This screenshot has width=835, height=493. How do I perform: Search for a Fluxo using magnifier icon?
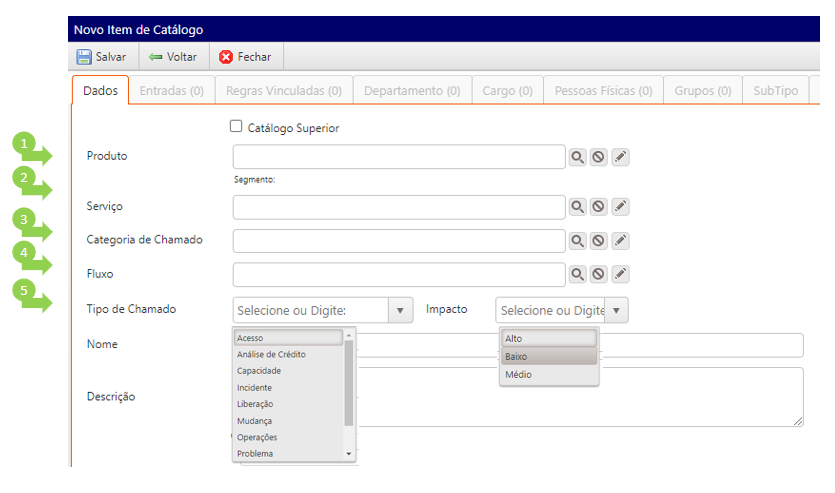pyautogui.click(x=578, y=273)
